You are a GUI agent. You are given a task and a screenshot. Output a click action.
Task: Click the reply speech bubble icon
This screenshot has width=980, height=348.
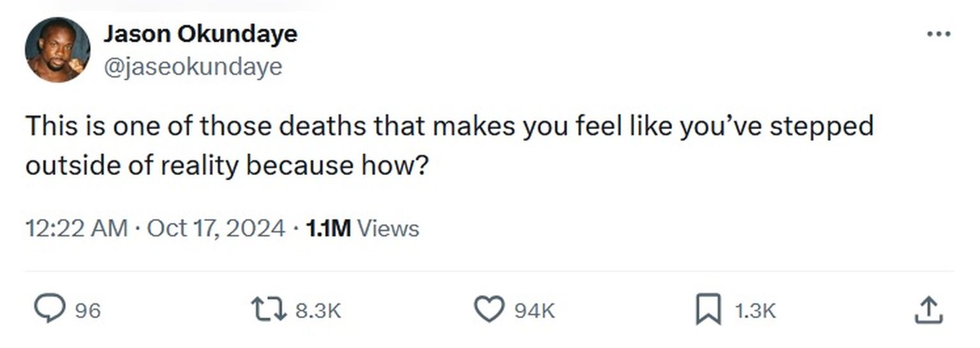[49, 310]
